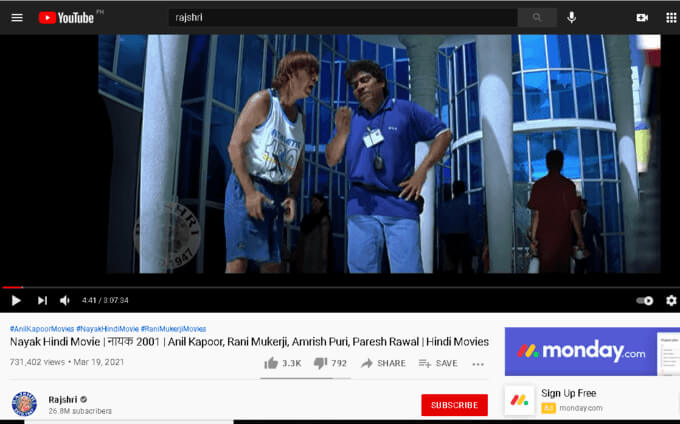Open the hamburger guide menu
Screen dimensions: 680x424
click(17, 18)
